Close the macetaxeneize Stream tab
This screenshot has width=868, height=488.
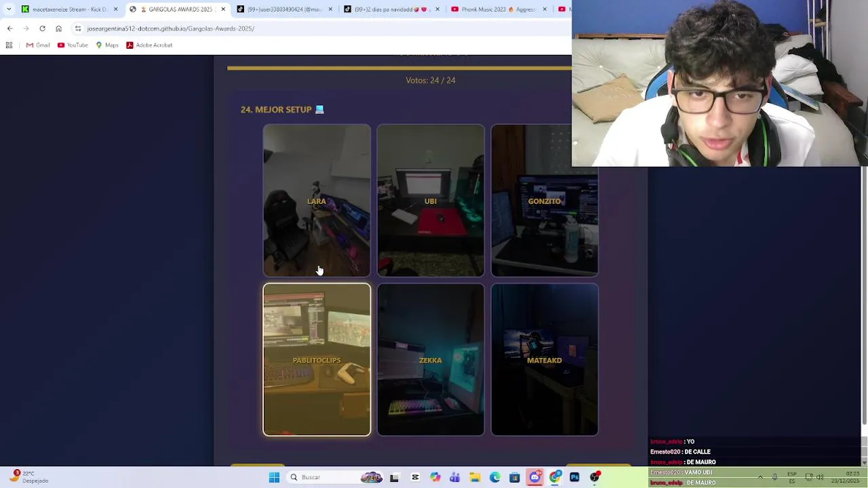(x=115, y=9)
